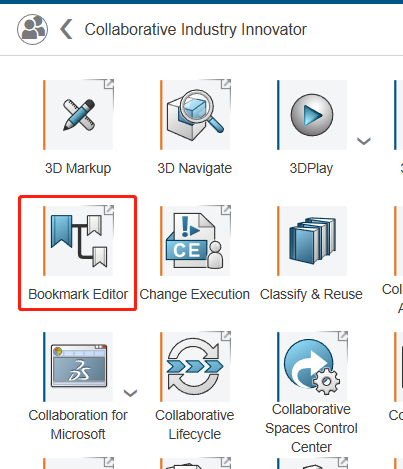Open the Change Execution app
This screenshot has height=469, width=403.
pos(195,241)
